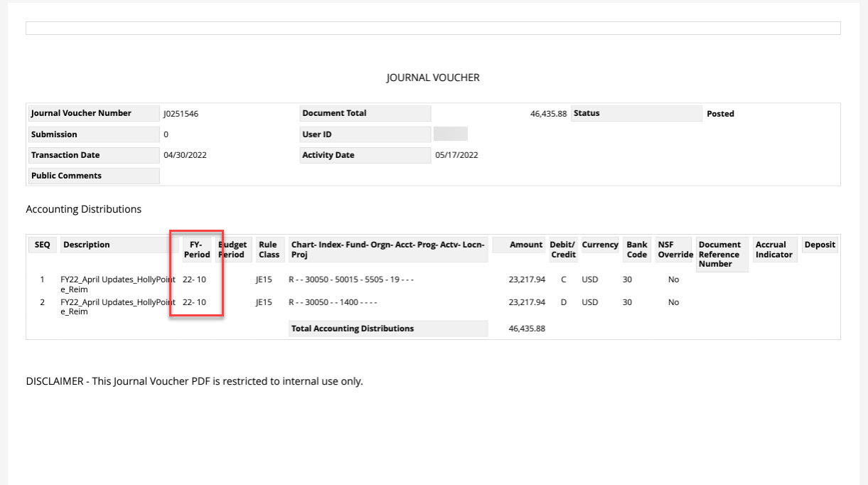868x485 pixels.
Task: Click the disclaimer text below the table
Action: coord(194,381)
